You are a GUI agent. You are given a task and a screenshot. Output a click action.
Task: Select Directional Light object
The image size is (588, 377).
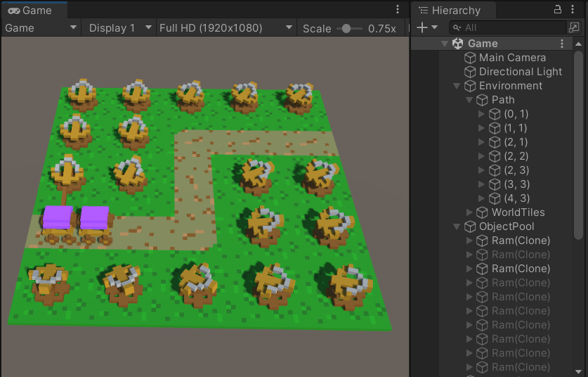tap(520, 72)
